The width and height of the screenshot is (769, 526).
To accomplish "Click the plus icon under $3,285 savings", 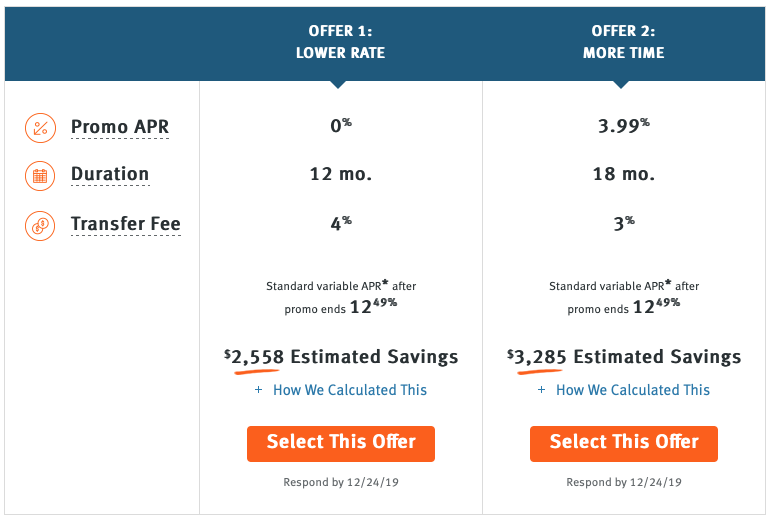I will pyautogui.click(x=542, y=390).
